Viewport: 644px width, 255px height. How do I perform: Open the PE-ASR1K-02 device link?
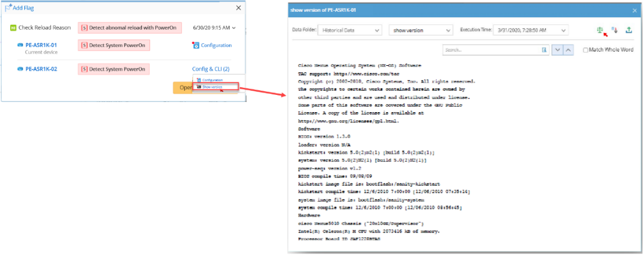(41, 69)
